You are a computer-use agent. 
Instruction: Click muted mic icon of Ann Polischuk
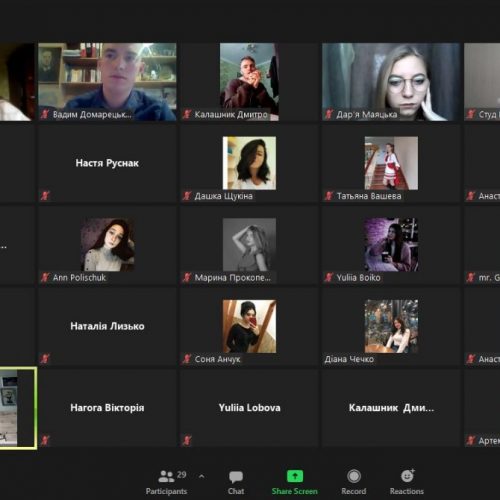click(x=45, y=277)
